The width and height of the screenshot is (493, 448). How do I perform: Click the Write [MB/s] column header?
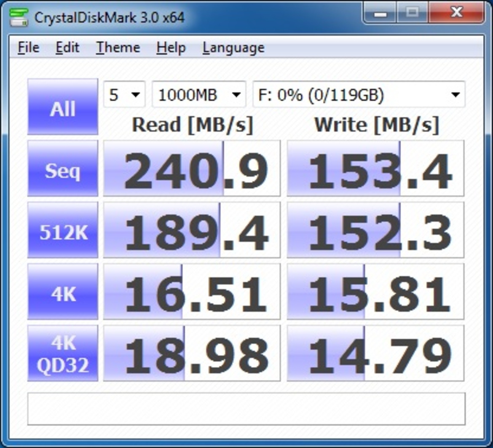click(x=376, y=125)
